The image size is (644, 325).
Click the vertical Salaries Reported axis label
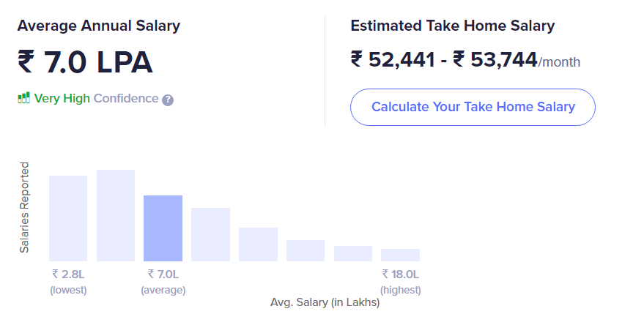25,208
